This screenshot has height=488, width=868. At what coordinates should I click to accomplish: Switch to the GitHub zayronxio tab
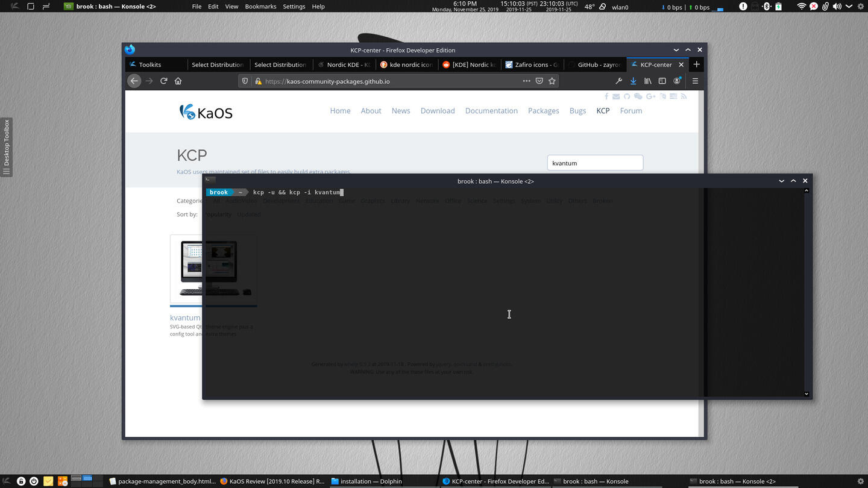click(595, 64)
